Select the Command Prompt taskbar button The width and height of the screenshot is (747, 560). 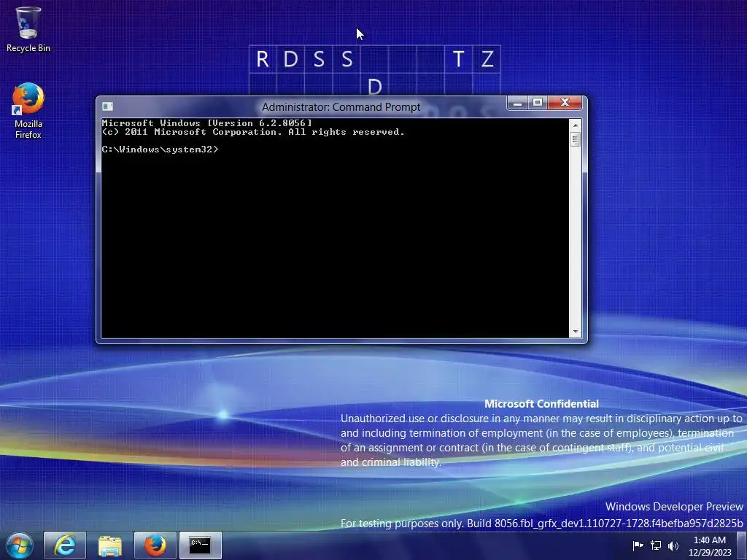(x=200, y=545)
